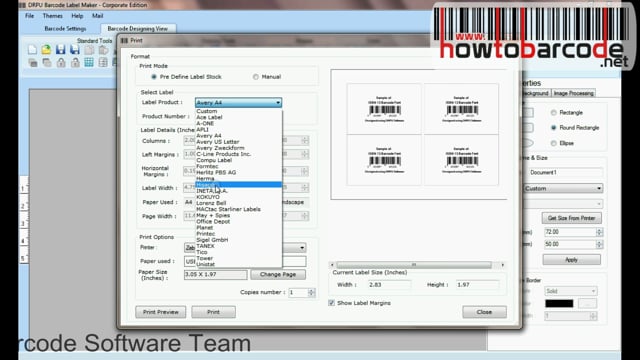Click scrollbar left arrow under preview
The height and width of the screenshot is (360, 640).
[332, 265]
